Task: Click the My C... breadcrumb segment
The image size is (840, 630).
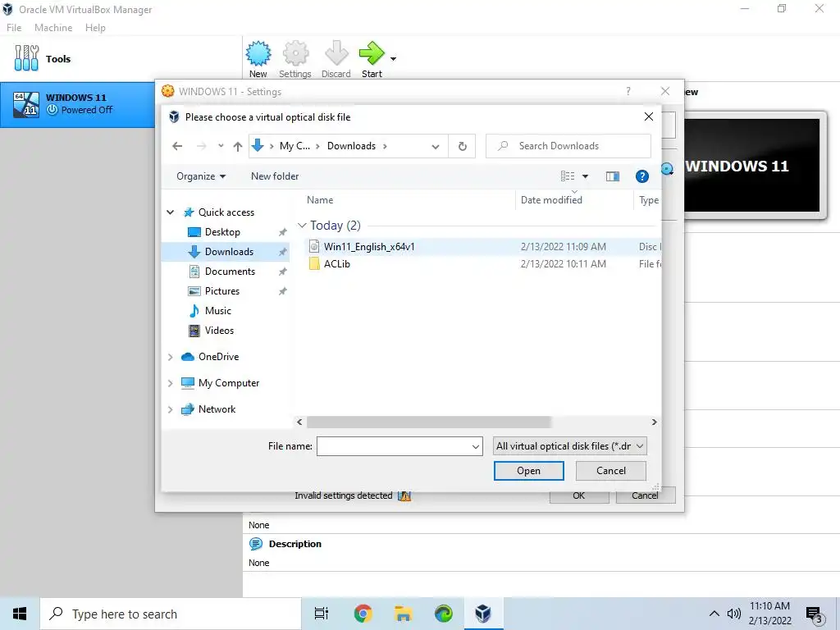Action: [x=294, y=146]
